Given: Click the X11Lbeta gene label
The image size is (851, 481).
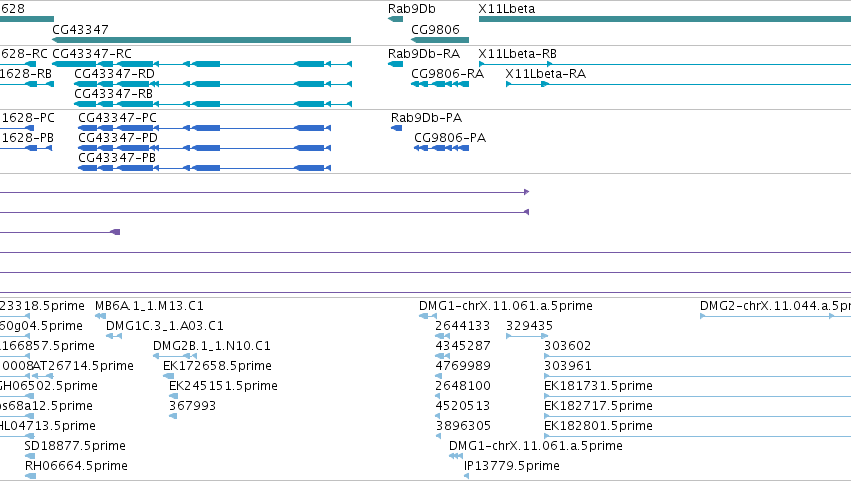Looking at the screenshot, I should [506, 9].
